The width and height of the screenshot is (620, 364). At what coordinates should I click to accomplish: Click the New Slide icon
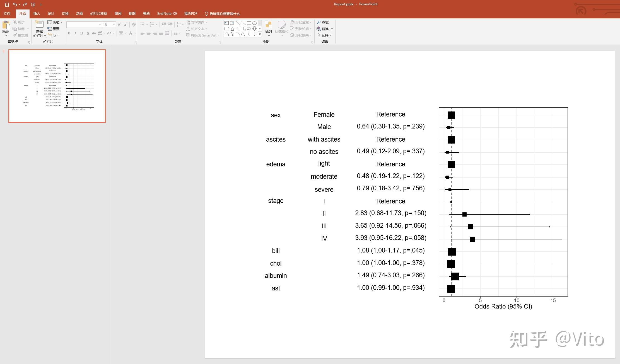click(39, 25)
